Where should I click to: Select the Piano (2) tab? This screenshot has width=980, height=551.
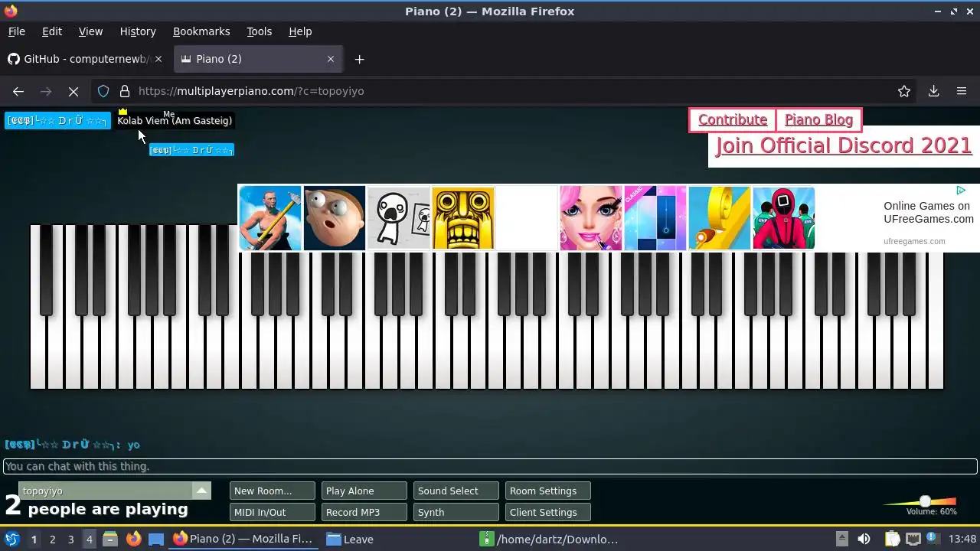coord(258,59)
